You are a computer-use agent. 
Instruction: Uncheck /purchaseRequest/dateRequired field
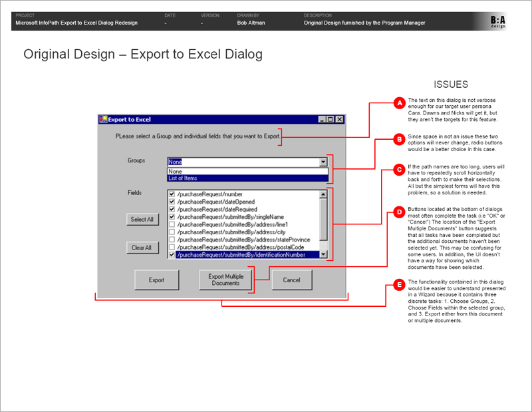pos(172,209)
